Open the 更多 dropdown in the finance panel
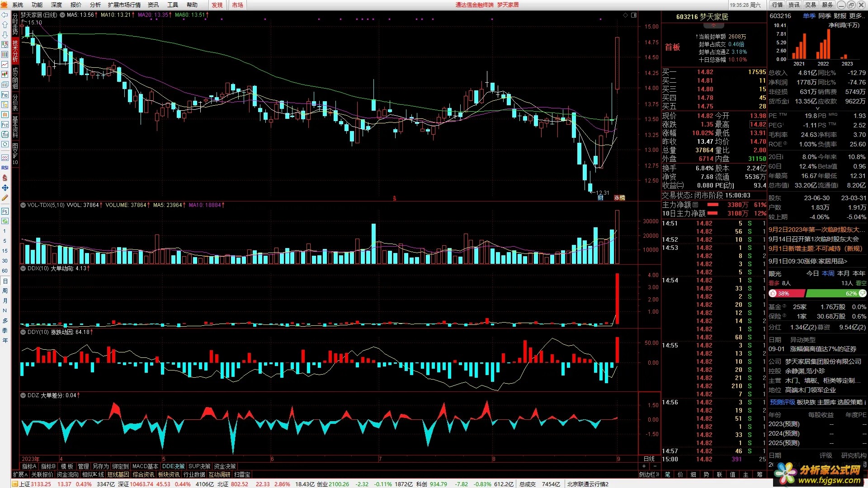 pyautogui.click(x=858, y=16)
